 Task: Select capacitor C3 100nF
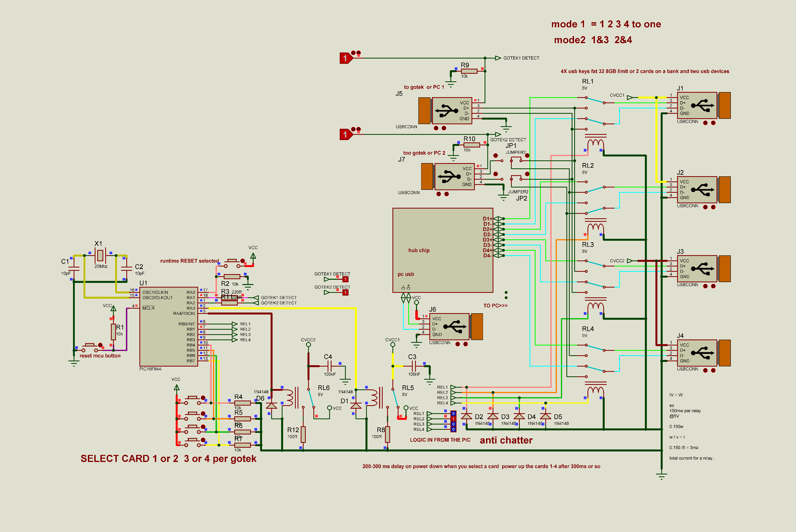[414, 366]
